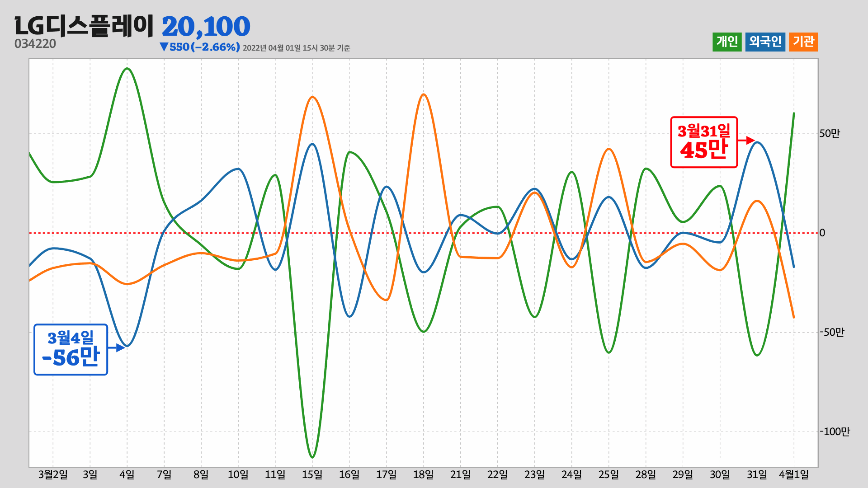Click the 18일 x-axis label
868x488 pixels.
pyautogui.click(x=424, y=474)
